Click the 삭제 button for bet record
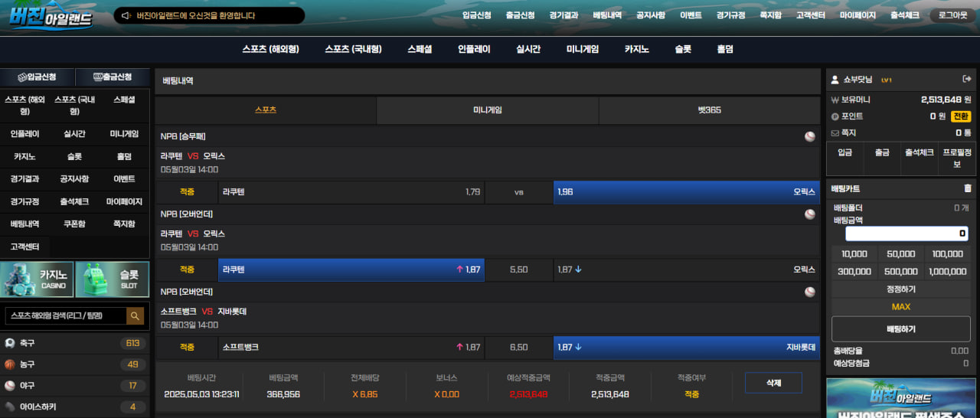 click(x=773, y=383)
